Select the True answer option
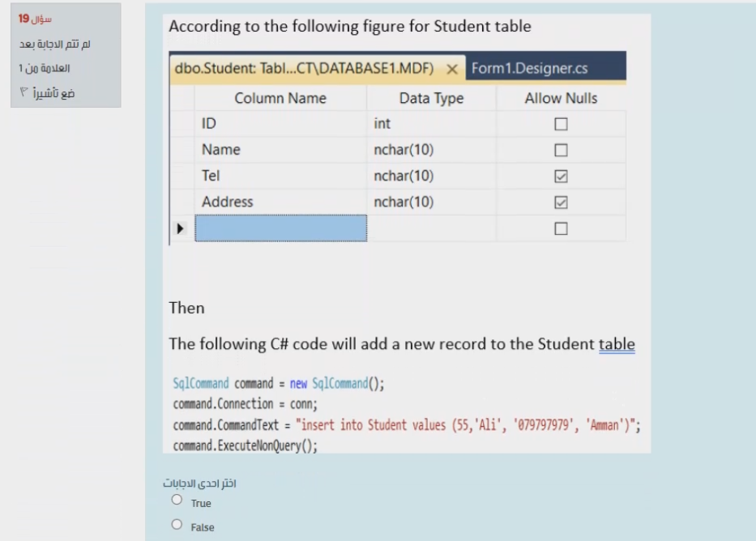 point(176,500)
